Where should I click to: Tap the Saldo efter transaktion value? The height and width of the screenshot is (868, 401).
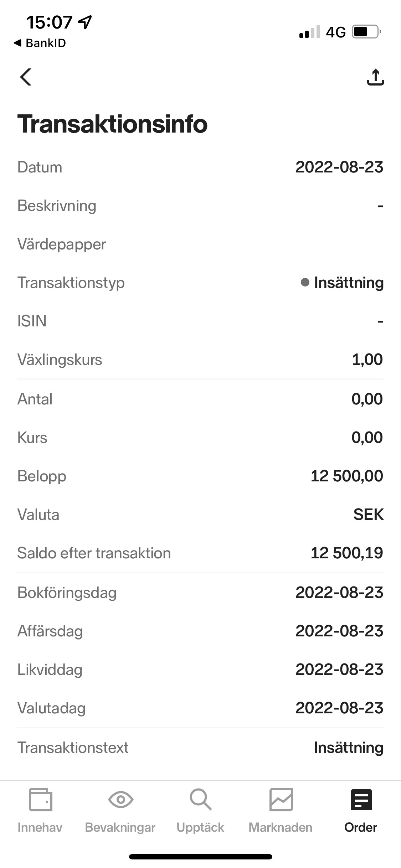[346, 553]
